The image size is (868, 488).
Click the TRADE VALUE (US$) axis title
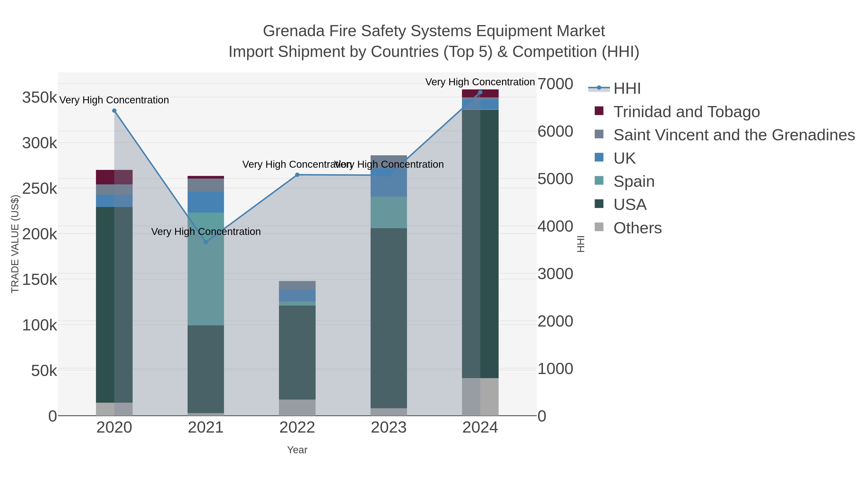pos(15,244)
